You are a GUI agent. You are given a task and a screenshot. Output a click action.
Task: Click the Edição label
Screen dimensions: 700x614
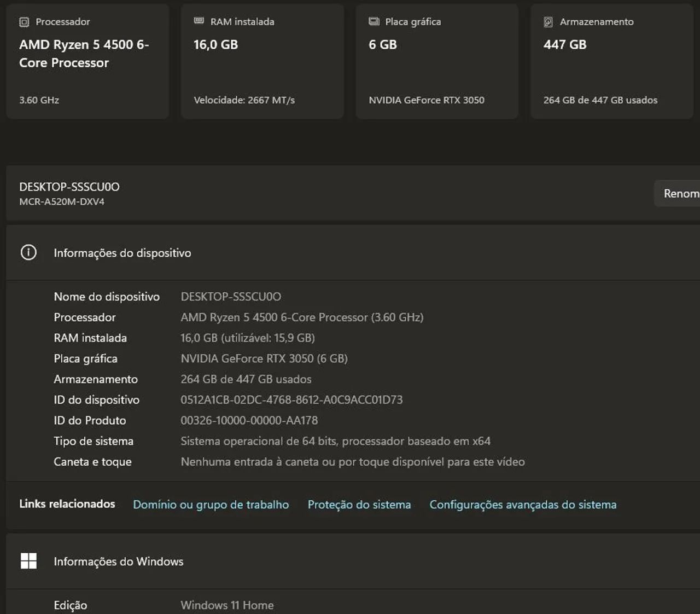(71, 605)
